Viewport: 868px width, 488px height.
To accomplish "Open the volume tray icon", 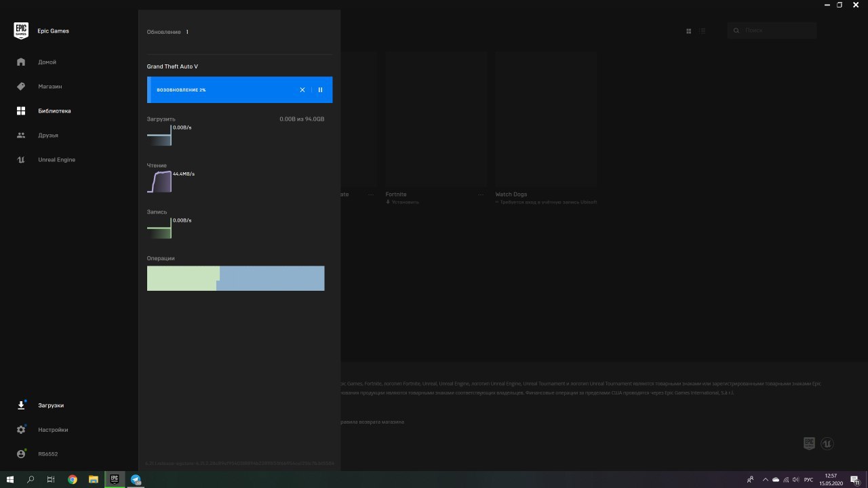I will [796, 479].
